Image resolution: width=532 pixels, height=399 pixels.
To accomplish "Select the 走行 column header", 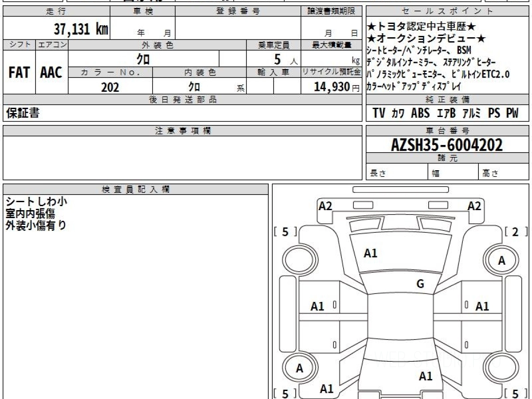I will (56, 12).
